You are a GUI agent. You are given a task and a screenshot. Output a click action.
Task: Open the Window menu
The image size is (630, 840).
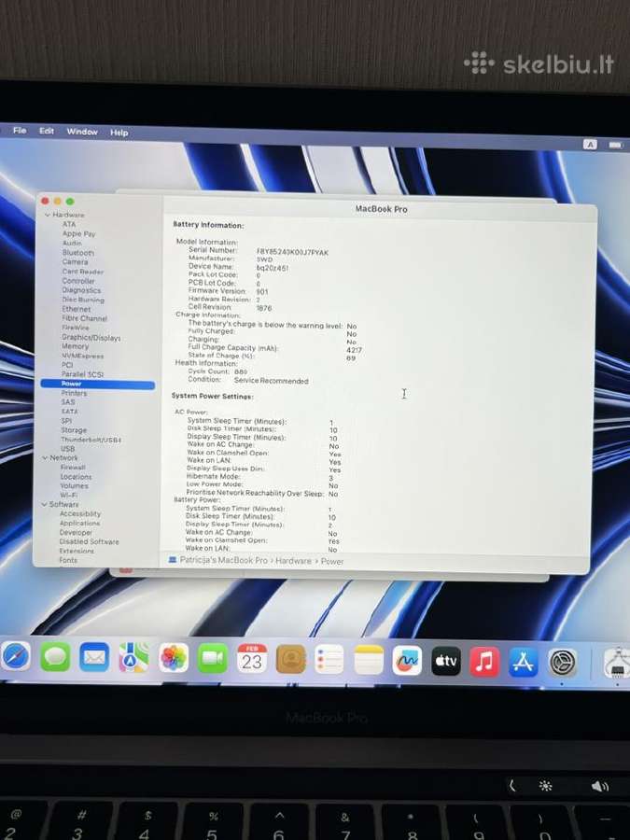[82, 132]
